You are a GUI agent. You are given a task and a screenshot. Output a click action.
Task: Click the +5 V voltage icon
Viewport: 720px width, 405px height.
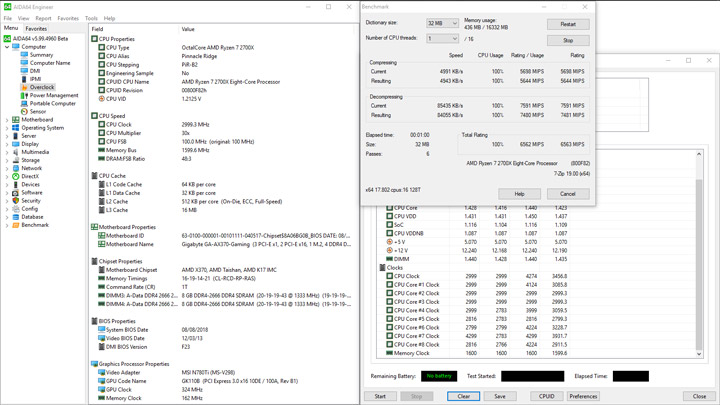click(x=389, y=242)
